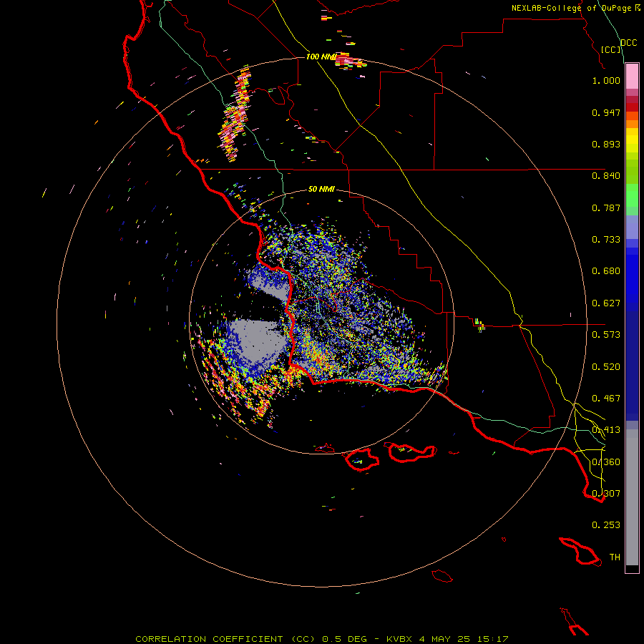Select the 1.000 legend value
Image resolution: width=644 pixels, height=644 pixels.
point(606,80)
